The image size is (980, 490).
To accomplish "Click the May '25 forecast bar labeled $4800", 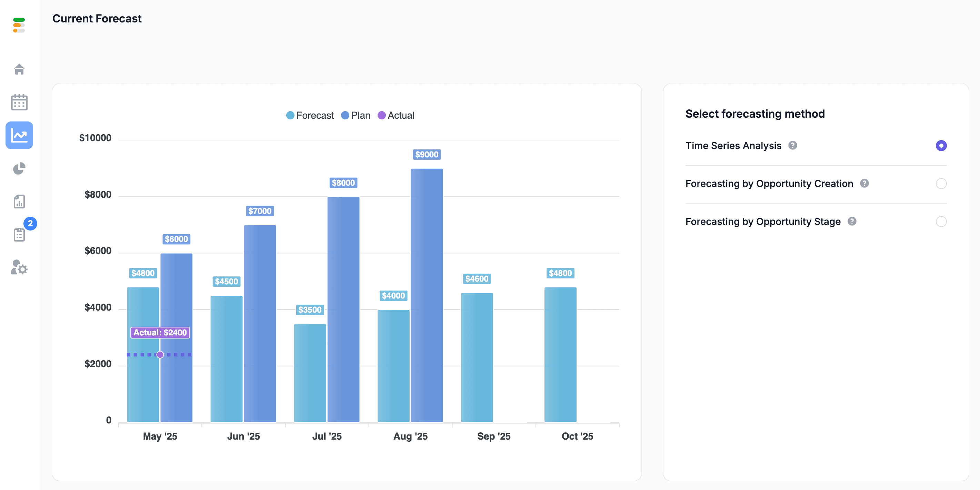I will pos(143,354).
